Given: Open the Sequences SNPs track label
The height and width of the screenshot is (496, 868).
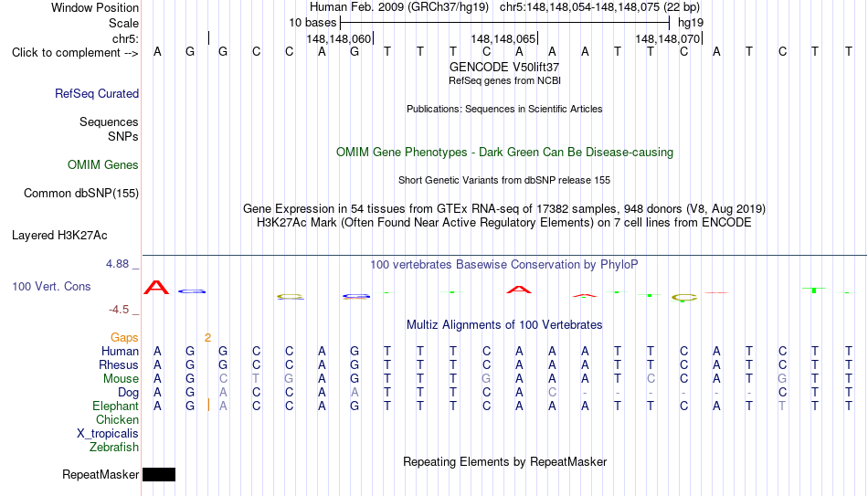Looking at the screenshot, I should point(109,129).
